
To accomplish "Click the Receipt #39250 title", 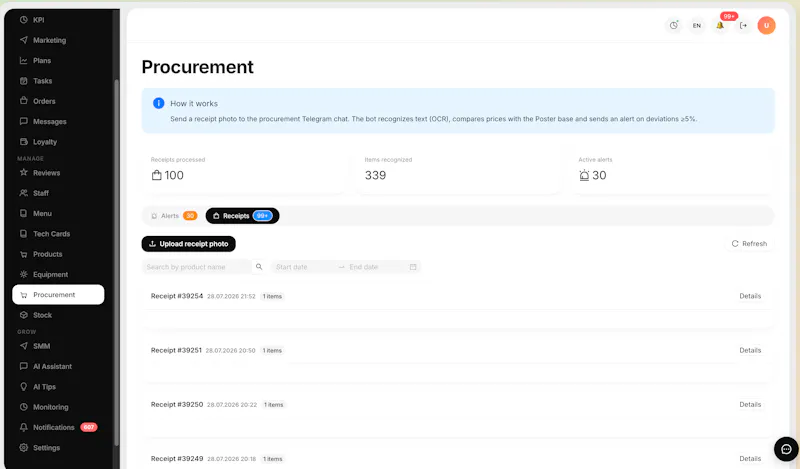I will [177, 404].
